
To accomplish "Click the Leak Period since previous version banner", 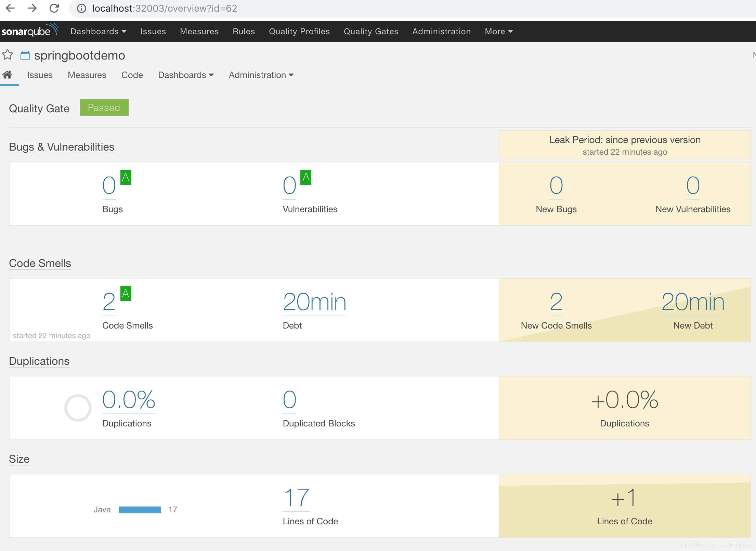I will [625, 145].
